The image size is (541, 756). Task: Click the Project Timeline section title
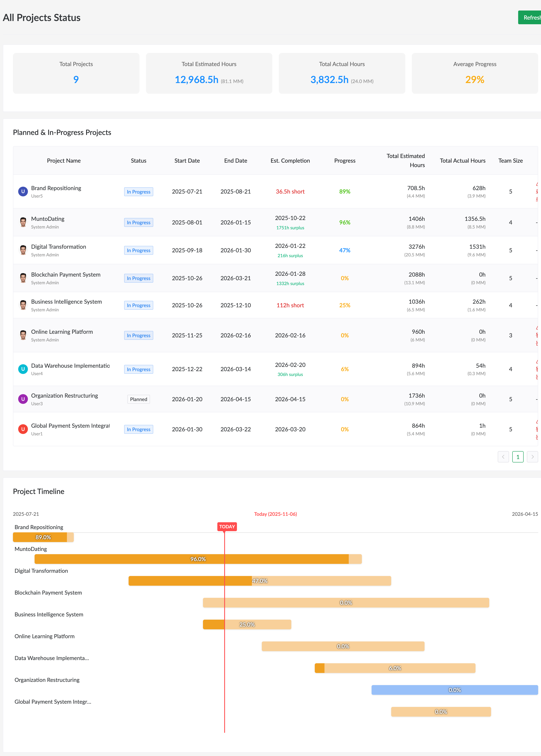click(x=39, y=491)
